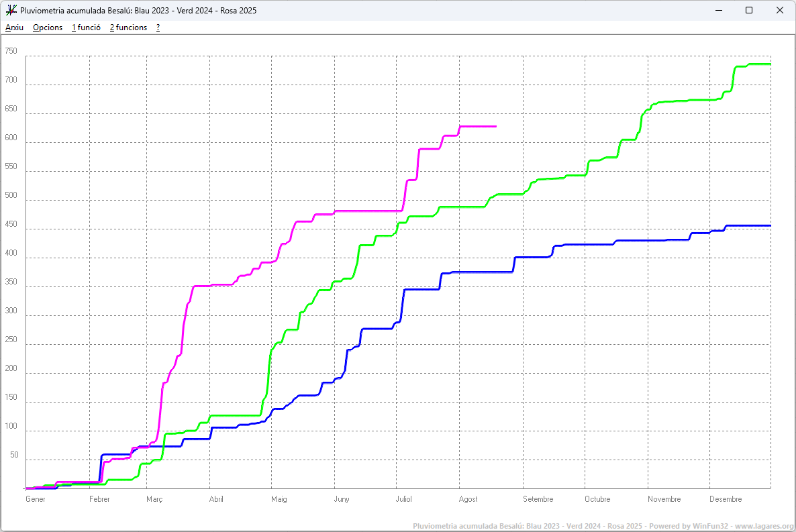Click the 450 y-axis value
The image size is (796, 532).
pyautogui.click(x=11, y=224)
